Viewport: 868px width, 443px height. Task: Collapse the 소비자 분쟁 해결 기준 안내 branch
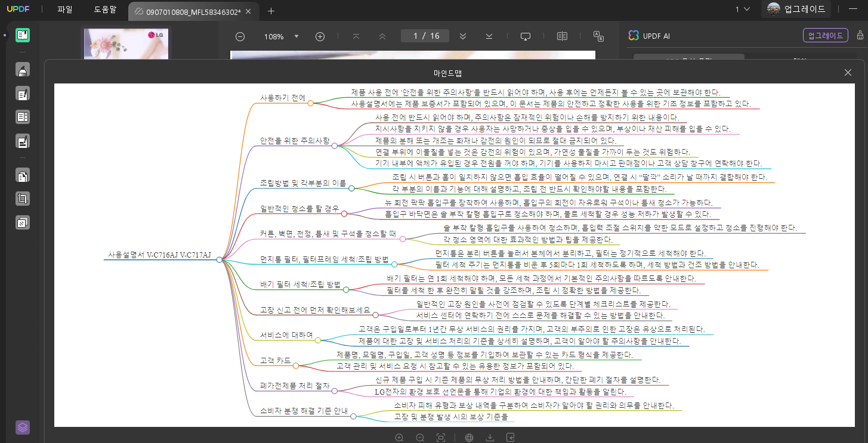coord(353,416)
